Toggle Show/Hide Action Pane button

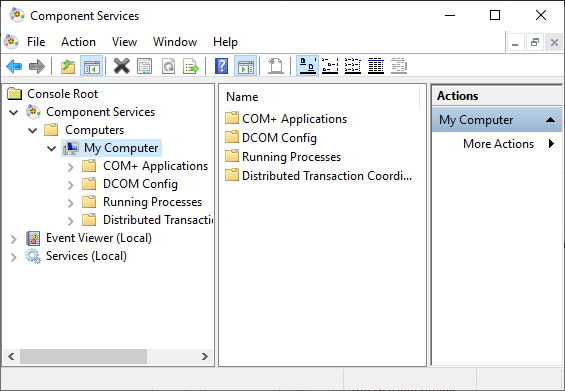(x=246, y=66)
